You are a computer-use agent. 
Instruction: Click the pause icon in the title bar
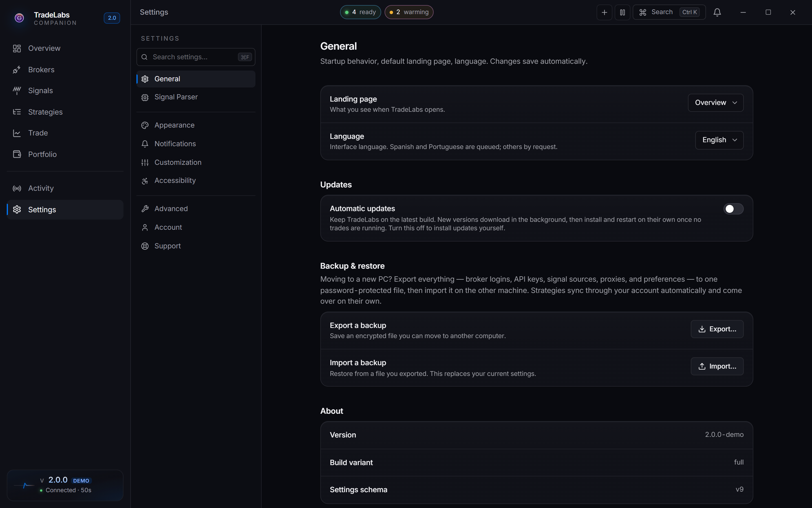pyautogui.click(x=623, y=12)
